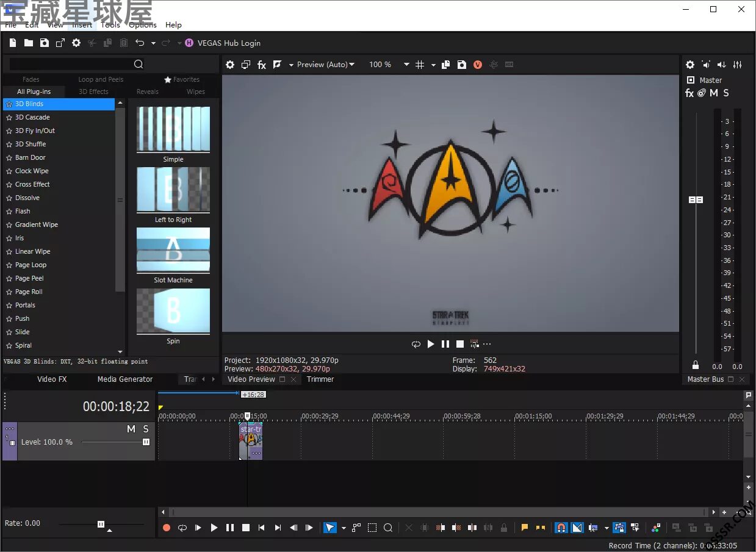The image size is (756, 552).
Task: Solo video track 1 (S)
Action: [146, 429]
